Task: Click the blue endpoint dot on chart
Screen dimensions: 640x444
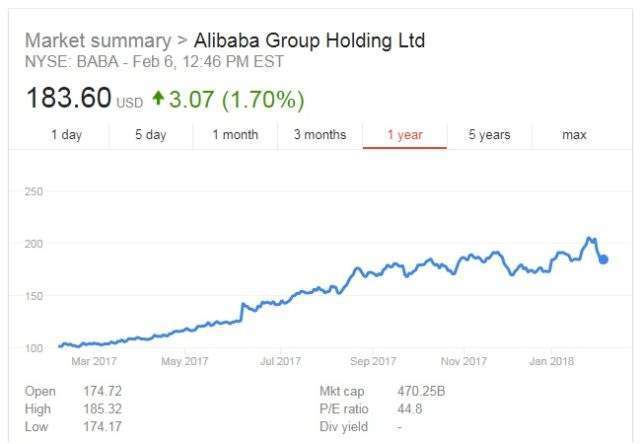Action: point(604,260)
